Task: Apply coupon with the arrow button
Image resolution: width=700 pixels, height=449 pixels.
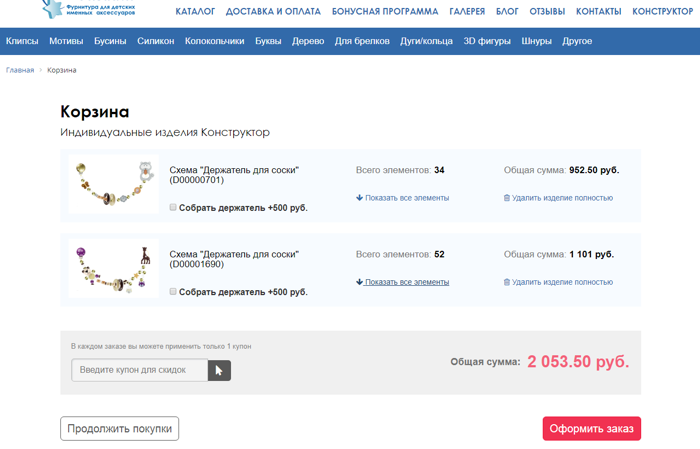Action: tap(219, 371)
